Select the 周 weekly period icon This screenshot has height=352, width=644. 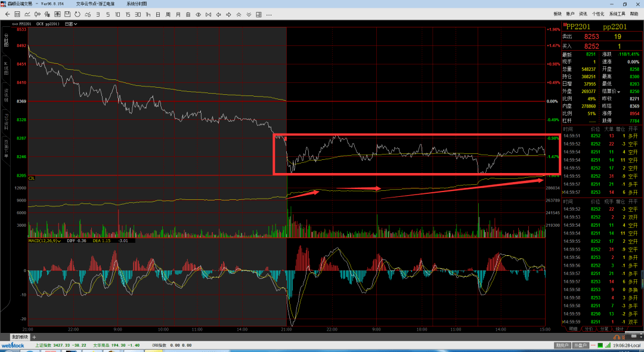[168, 14]
